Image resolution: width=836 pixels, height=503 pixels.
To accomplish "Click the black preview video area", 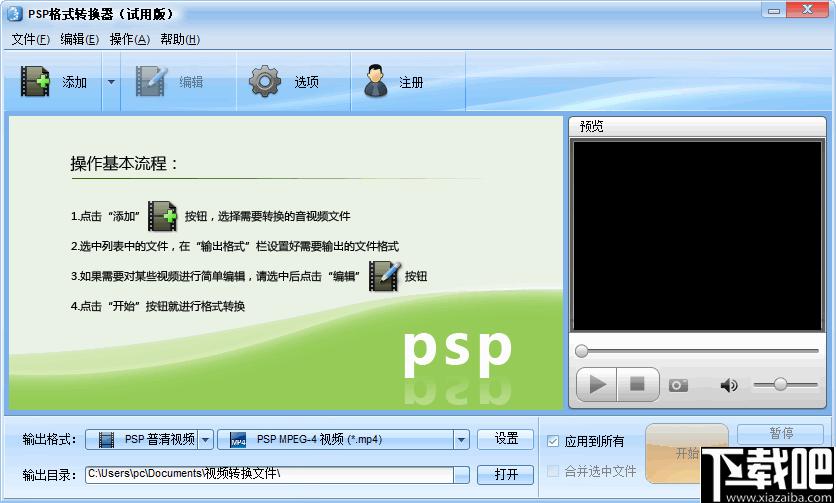I will point(697,236).
